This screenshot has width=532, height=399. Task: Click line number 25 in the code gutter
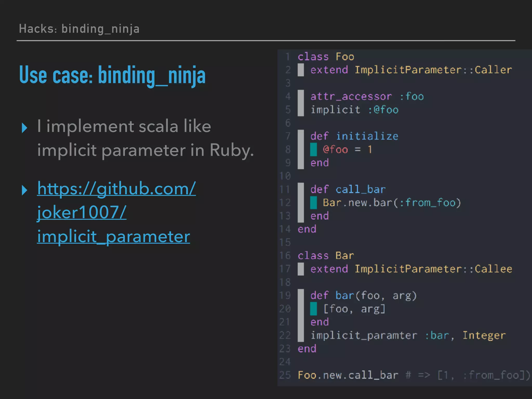click(285, 375)
